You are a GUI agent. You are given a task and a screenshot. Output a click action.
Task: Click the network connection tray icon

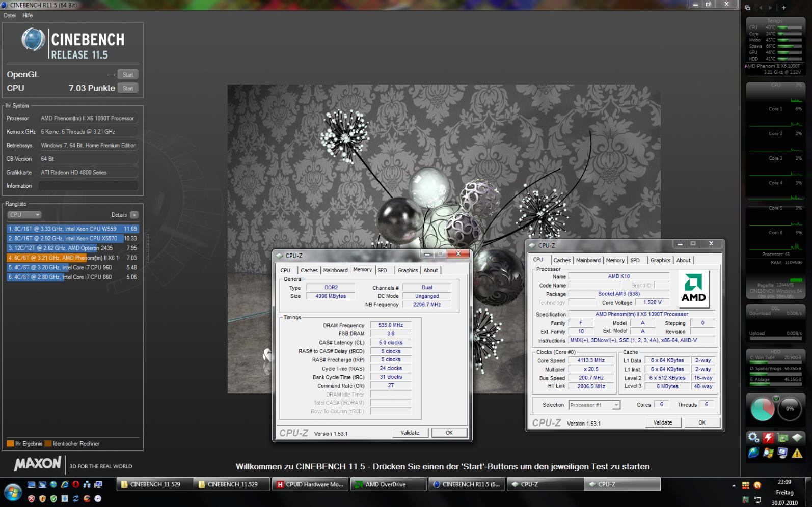[x=757, y=500]
